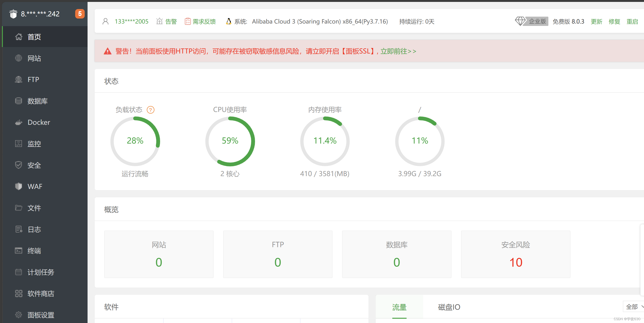The image size is (644, 323).
Task: Open the scheduled tasks (计划任务) calendar icon
Action: point(19,272)
